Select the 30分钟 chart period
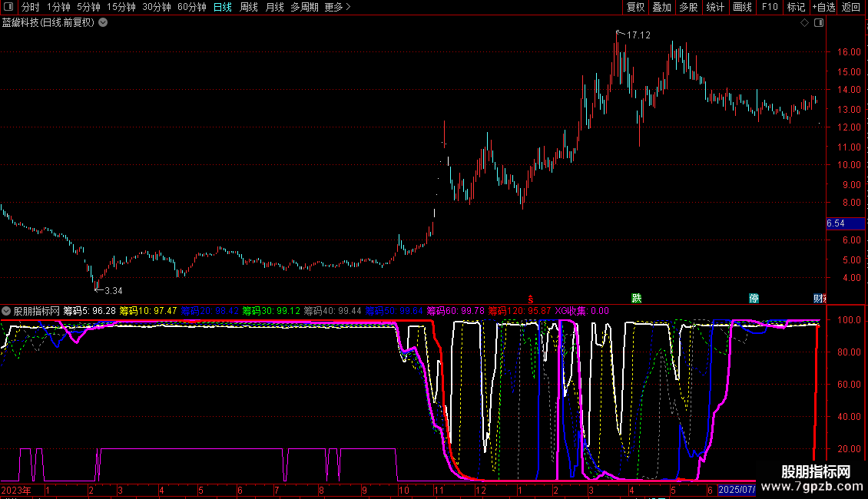The image size is (868, 499). (x=157, y=7)
